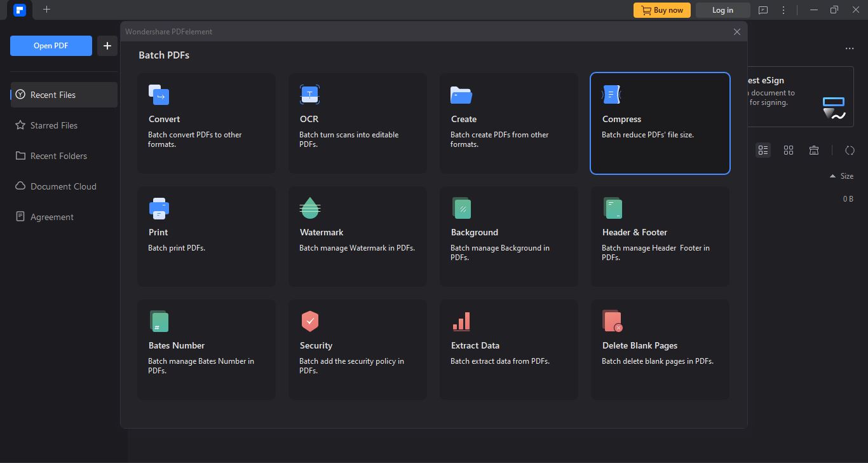Select the batch OCR icon
The height and width of the screenshot is (463, 868).
[309, 95]
